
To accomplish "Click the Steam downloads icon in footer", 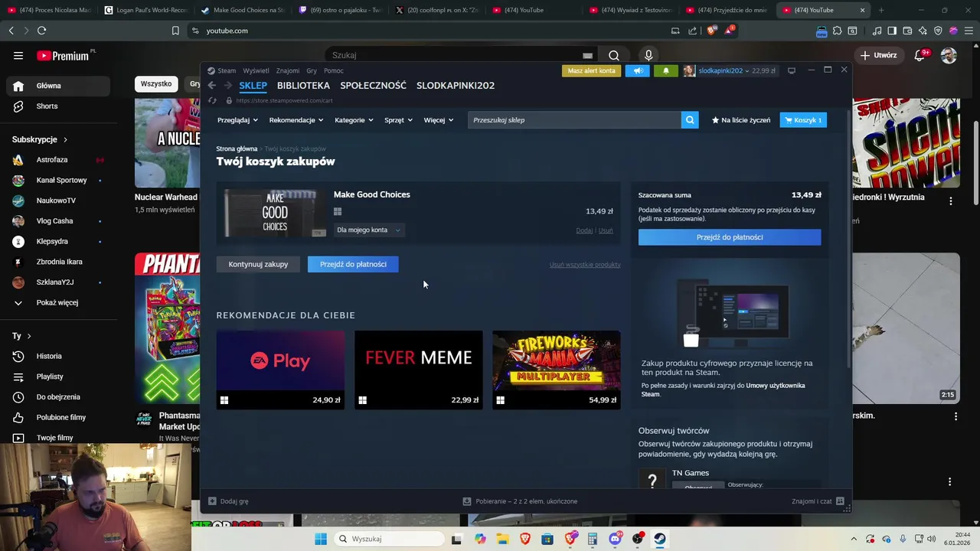I will 466,501.
